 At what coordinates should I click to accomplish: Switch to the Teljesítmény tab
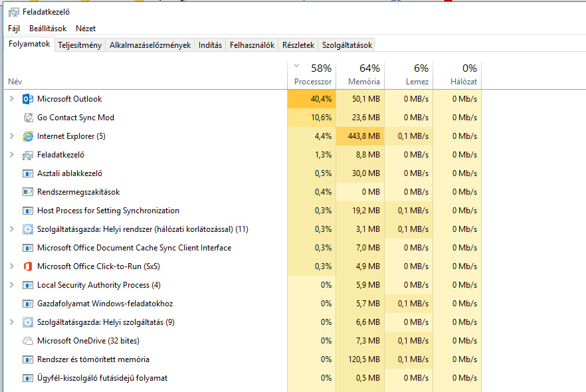pos(80,45)
